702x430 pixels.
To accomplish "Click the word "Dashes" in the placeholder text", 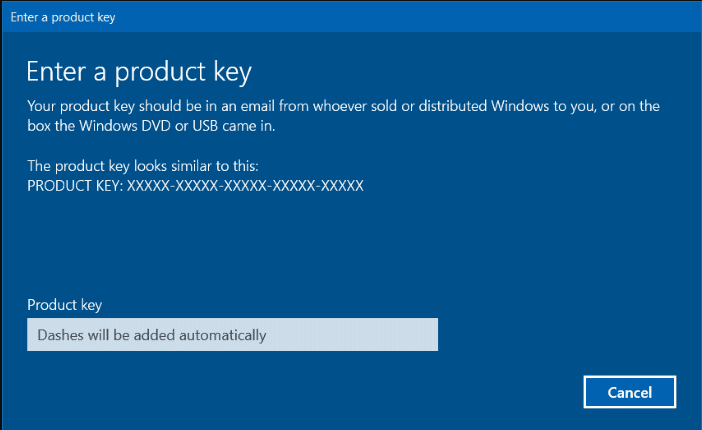I will point(59,335).
